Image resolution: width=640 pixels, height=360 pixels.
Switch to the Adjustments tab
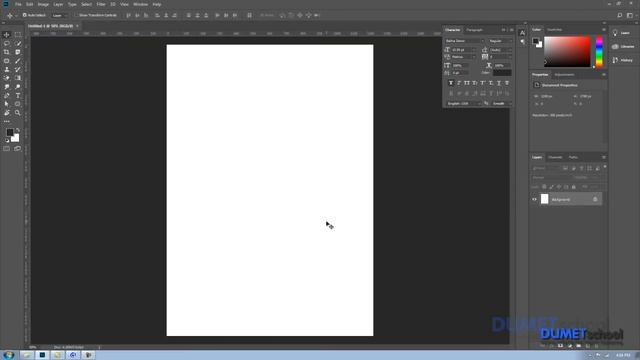pyautogui.click(x=564, y=75)
